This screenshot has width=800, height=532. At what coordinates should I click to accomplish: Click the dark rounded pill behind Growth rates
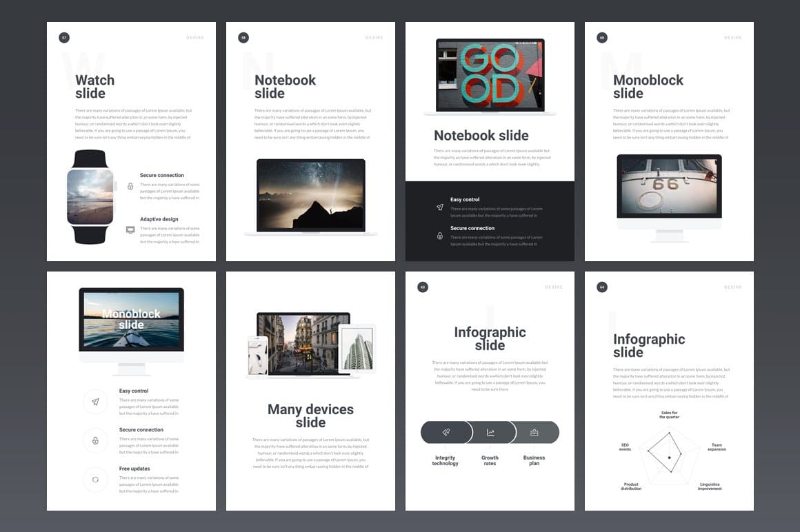490,432
